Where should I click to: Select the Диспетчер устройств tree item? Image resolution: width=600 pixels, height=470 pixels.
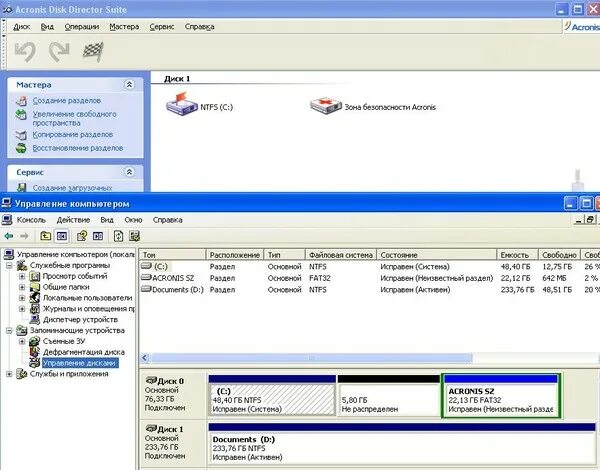point(80,320)
